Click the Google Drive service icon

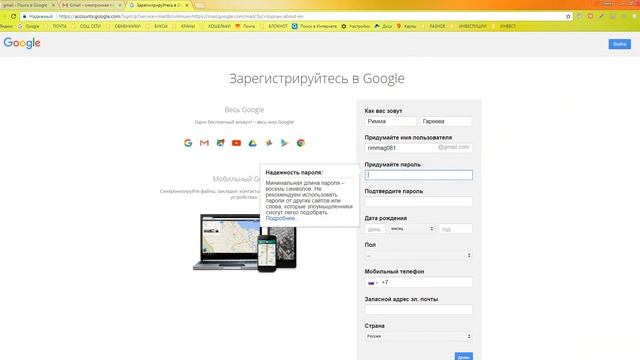click(253, 143)
